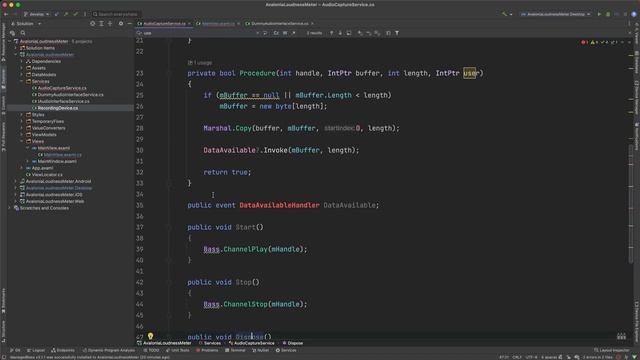Screen dimensions: 640x360
Task: Click the Search everywhere field
Action: point(116,14)
